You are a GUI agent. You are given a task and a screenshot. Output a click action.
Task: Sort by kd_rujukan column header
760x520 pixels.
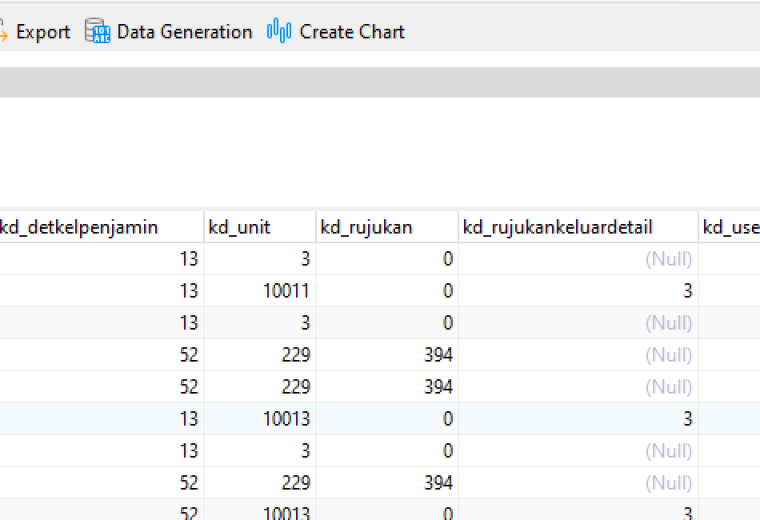[x=387, y=227]
